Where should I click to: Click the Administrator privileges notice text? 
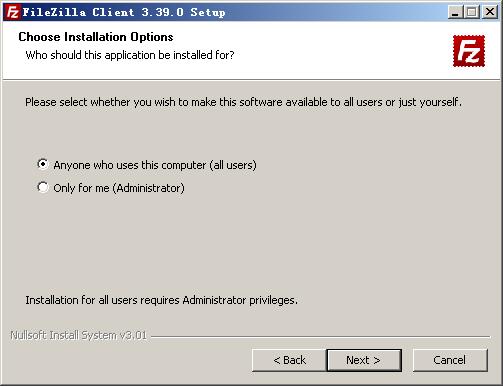pyautogui.click(x=162, y=300)
